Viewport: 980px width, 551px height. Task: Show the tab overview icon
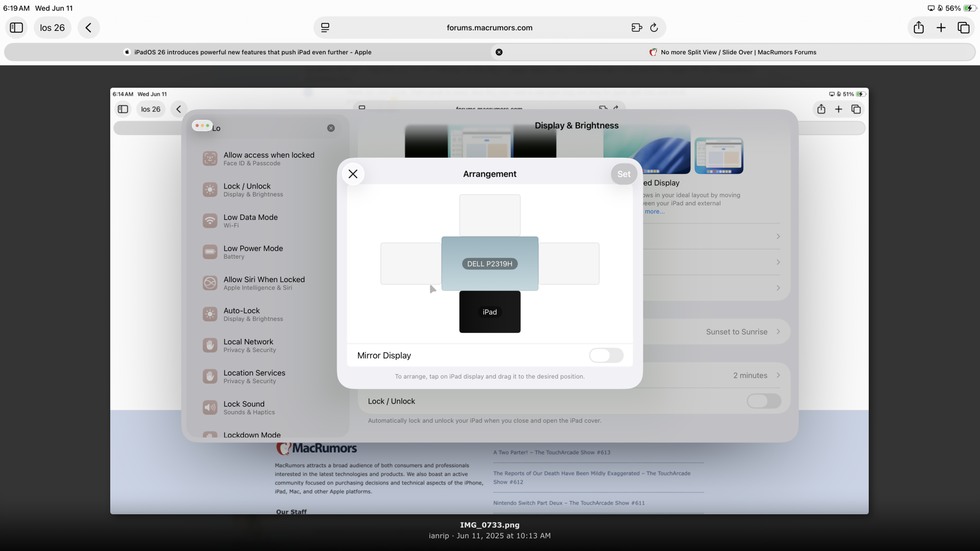pos(963,27)
